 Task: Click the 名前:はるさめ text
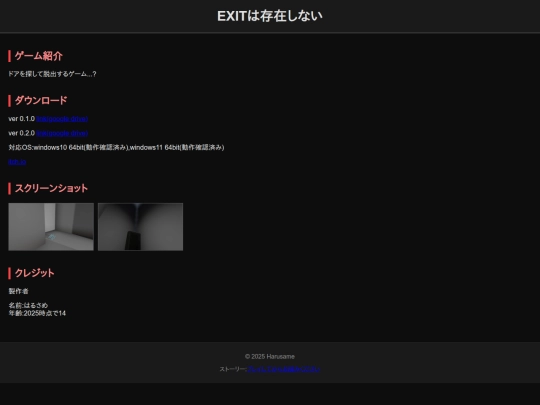(x=28, y=305)
